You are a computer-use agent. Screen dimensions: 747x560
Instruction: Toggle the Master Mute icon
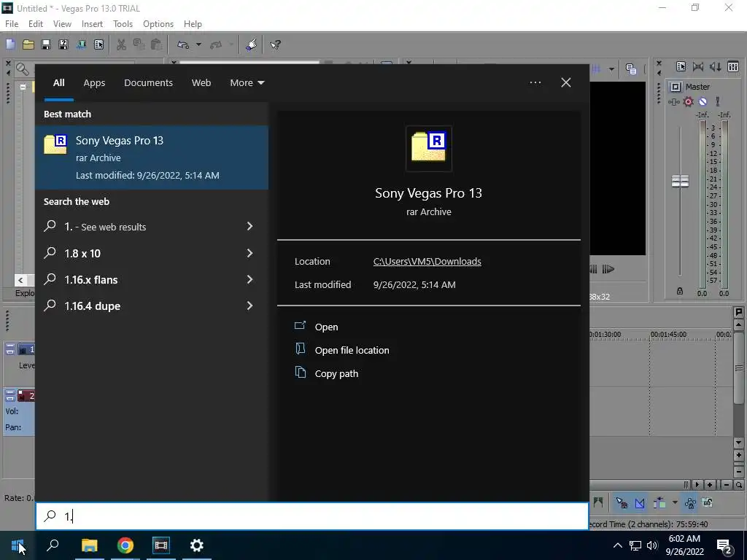click(x=703, y=102)
